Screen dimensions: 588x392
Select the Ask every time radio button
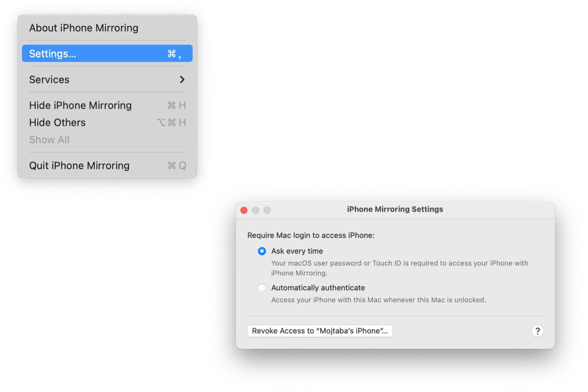point(262,251)
